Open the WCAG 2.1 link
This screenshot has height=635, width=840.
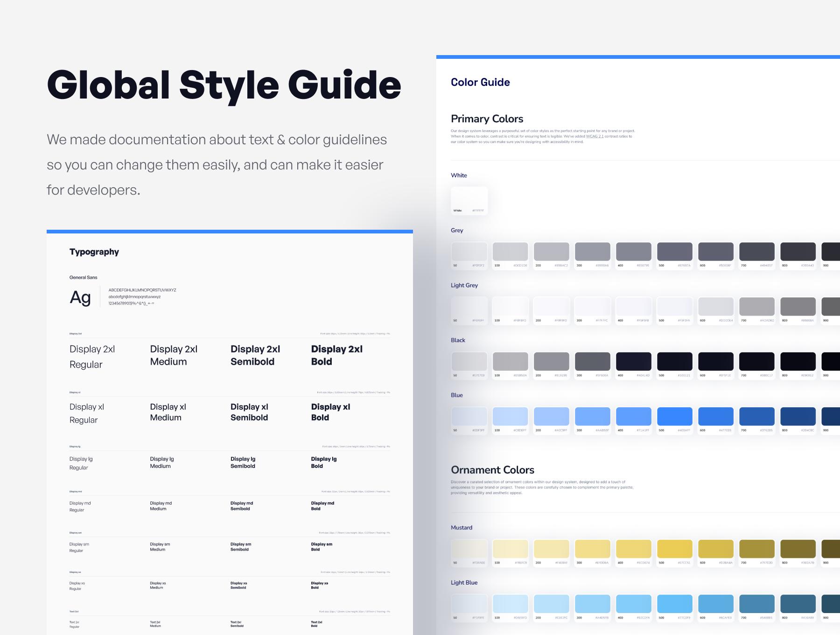tap(595, 136)
